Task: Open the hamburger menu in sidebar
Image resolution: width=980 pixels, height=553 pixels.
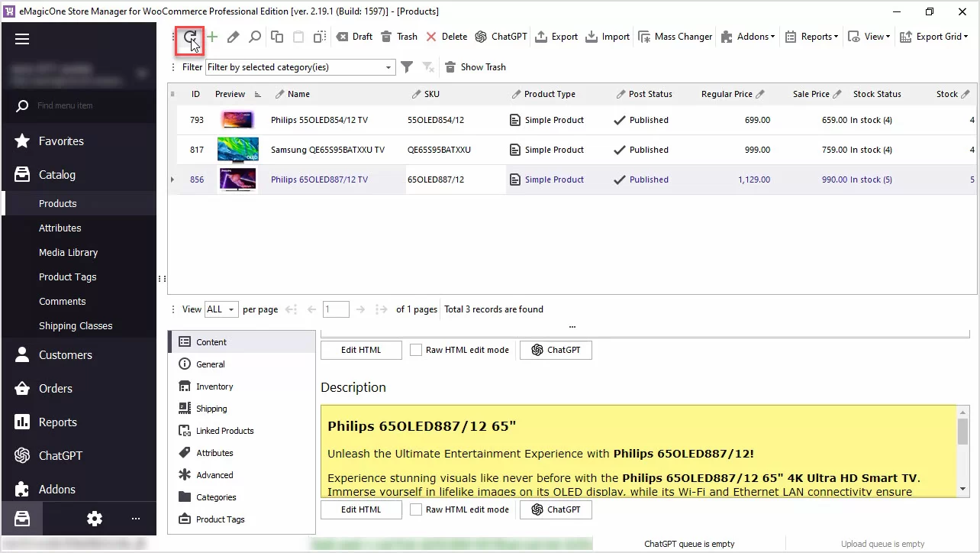Action: click(22, 39)
